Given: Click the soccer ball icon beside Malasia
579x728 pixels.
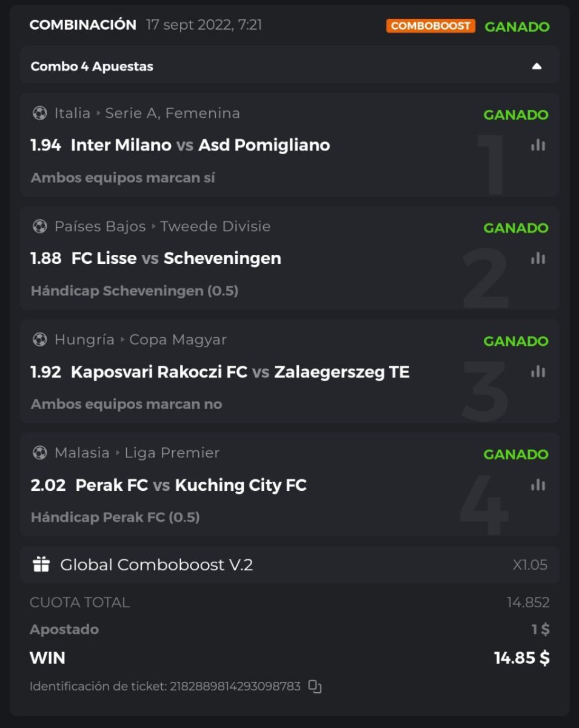Looking at the screenshot, I should [40, 453].
